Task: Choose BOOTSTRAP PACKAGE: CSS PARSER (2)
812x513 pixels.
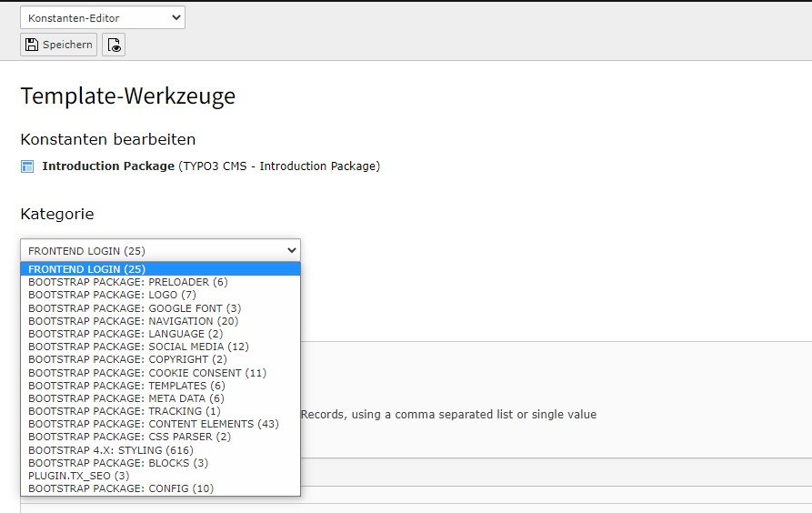Action: point(161,437)
